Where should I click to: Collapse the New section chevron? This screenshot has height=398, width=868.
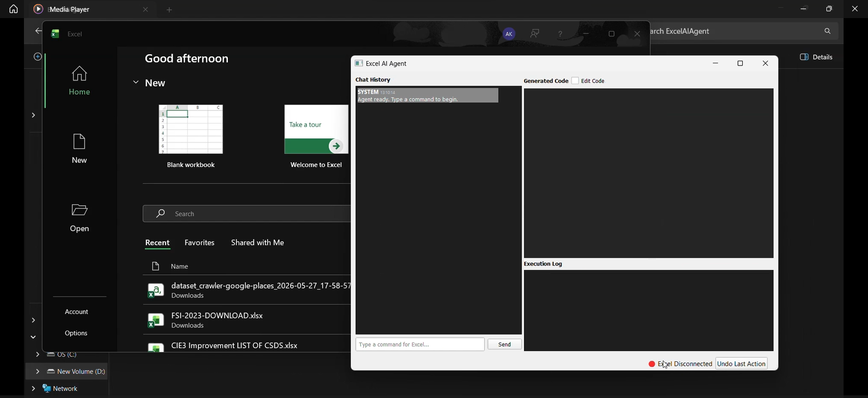(x=136, y=83)
